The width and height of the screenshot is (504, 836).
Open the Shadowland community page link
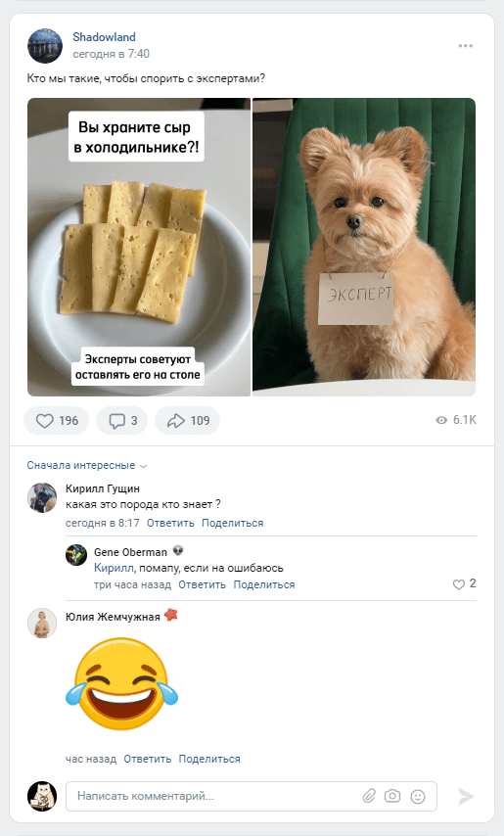coord(104,37)
